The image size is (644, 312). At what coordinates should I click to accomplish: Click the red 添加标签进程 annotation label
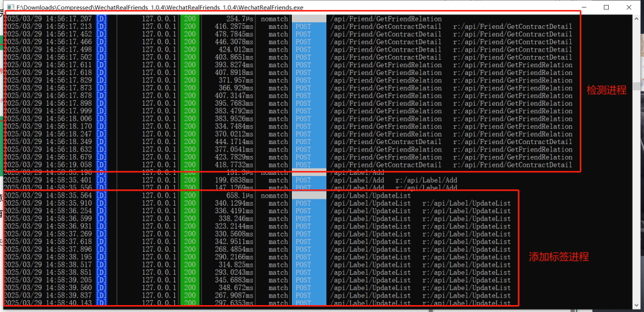(x=559, y=257)
